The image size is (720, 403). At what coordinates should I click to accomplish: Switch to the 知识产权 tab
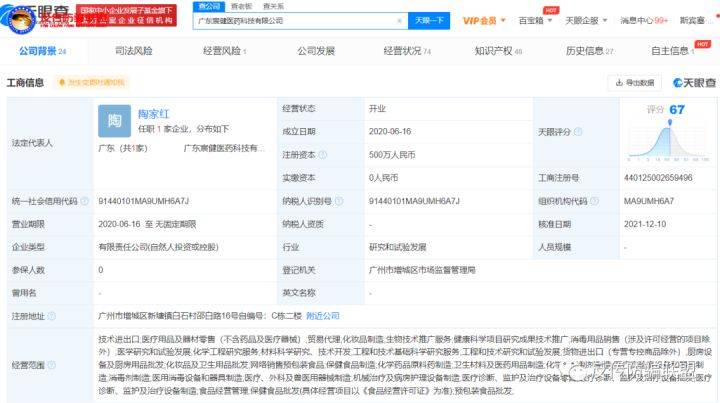(498, 51)
